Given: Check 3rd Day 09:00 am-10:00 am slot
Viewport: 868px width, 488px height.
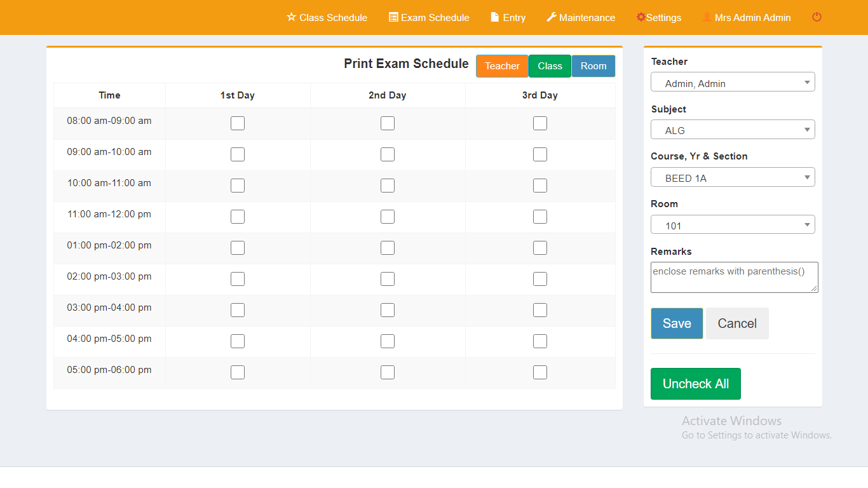Looking at the screenshot, I should tap(540, 154).
